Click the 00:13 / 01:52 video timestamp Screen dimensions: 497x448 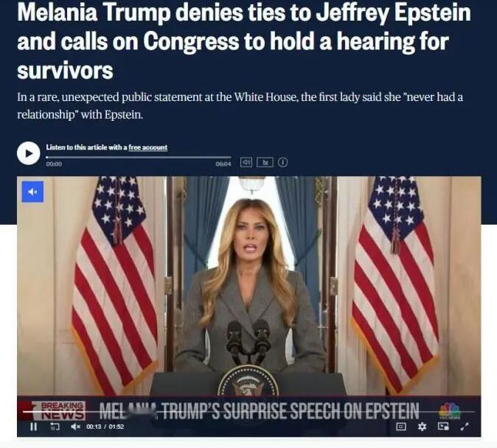(x=105, y=427)
